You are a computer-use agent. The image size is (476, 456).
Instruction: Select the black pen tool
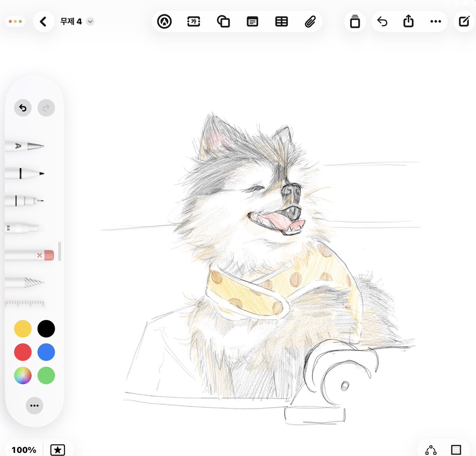coord(25,173)
